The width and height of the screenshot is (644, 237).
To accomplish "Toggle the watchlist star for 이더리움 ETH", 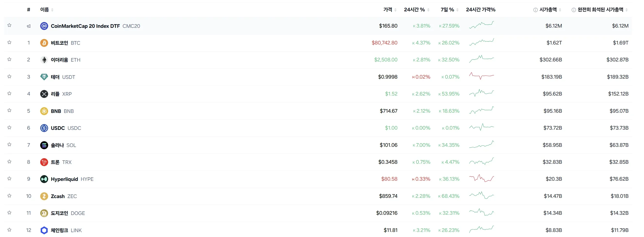I will 9,59.
